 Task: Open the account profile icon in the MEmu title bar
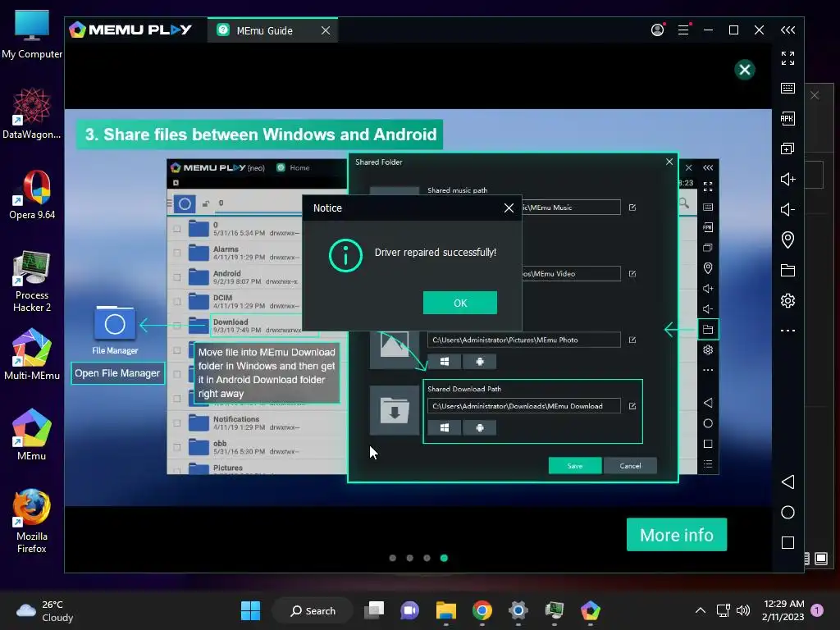(657, 30)
